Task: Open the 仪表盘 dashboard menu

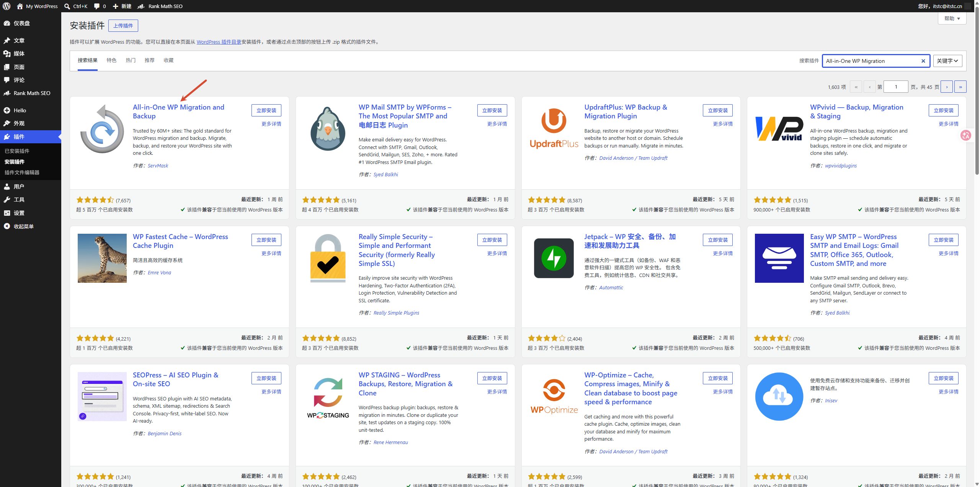Action: 31,23
